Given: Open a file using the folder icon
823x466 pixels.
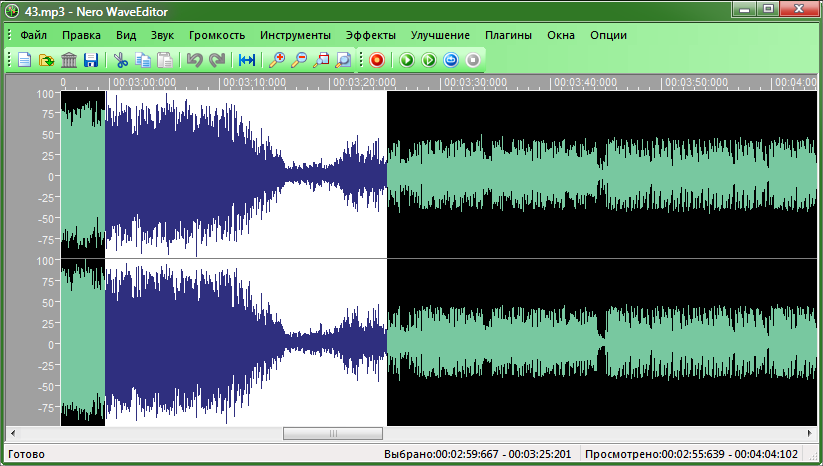Looking at the screenshot, I should point(47,60).
